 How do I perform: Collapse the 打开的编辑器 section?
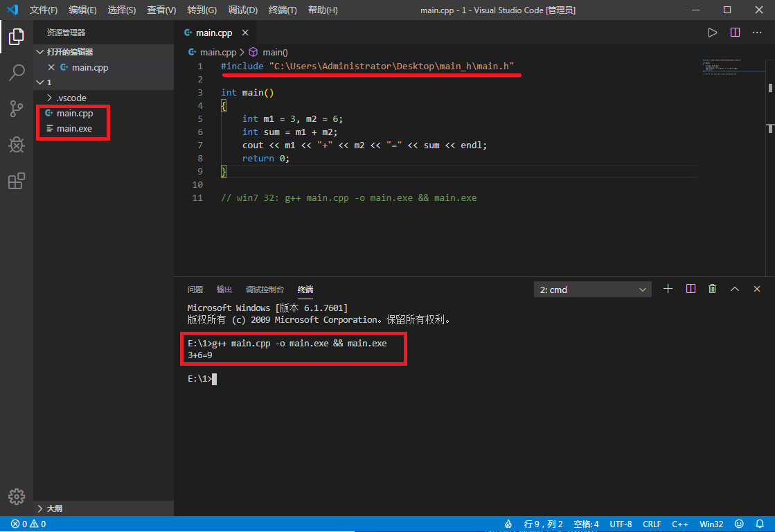click(39, 51)
